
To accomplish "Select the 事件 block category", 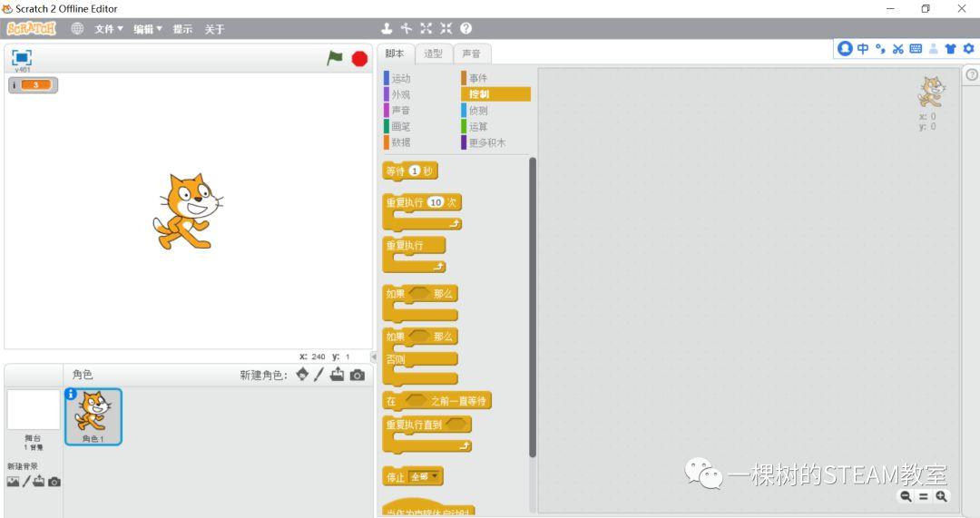I will tap(475, 78).
